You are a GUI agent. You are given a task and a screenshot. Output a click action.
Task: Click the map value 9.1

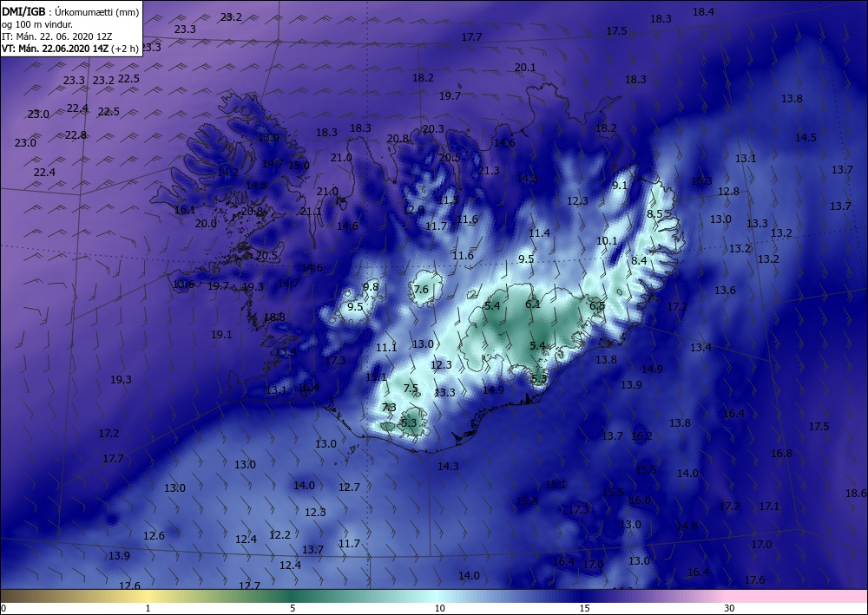[620, 186]
